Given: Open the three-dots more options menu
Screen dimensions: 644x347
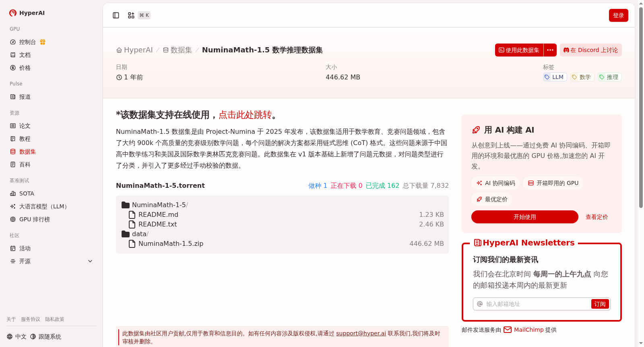Looking at the screenshot, I should (x=550, y=50).
